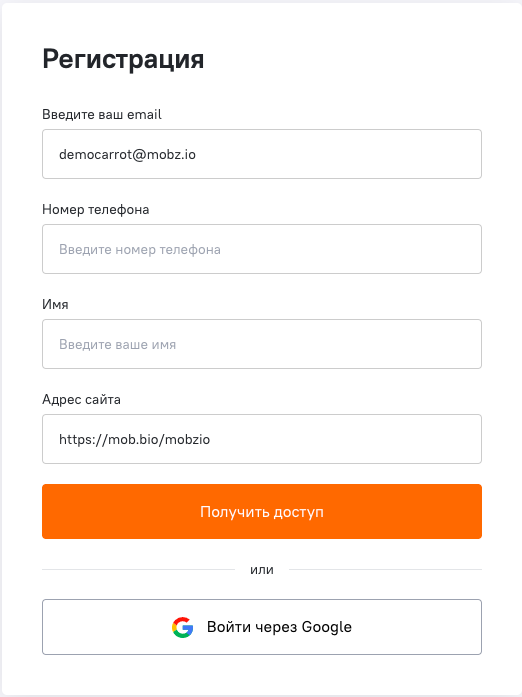Click the Адрес сайта label

tap(81, 400)
